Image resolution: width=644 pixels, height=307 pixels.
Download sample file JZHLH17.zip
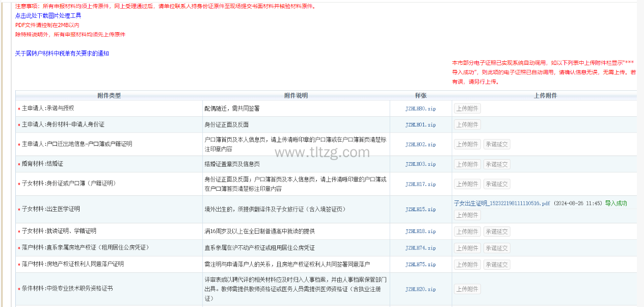[420, 184]
